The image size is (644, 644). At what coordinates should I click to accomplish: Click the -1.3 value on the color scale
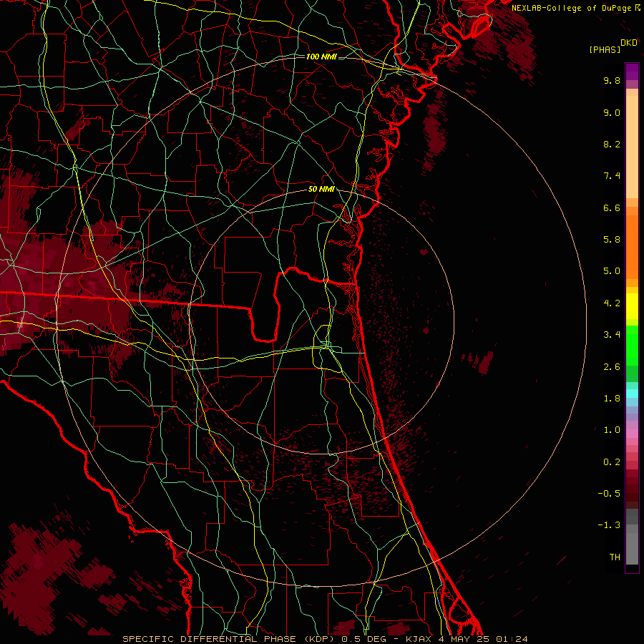609,525
